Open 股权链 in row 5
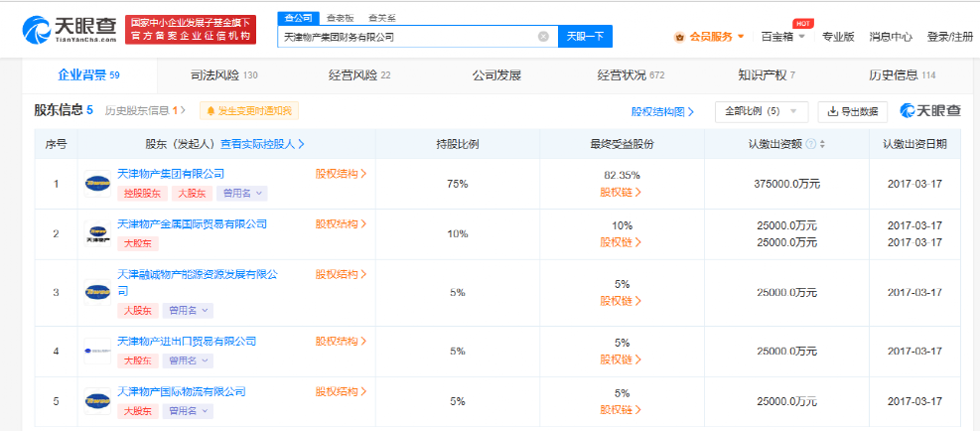Viewport: 980px width, 431px height. [621, 410]
